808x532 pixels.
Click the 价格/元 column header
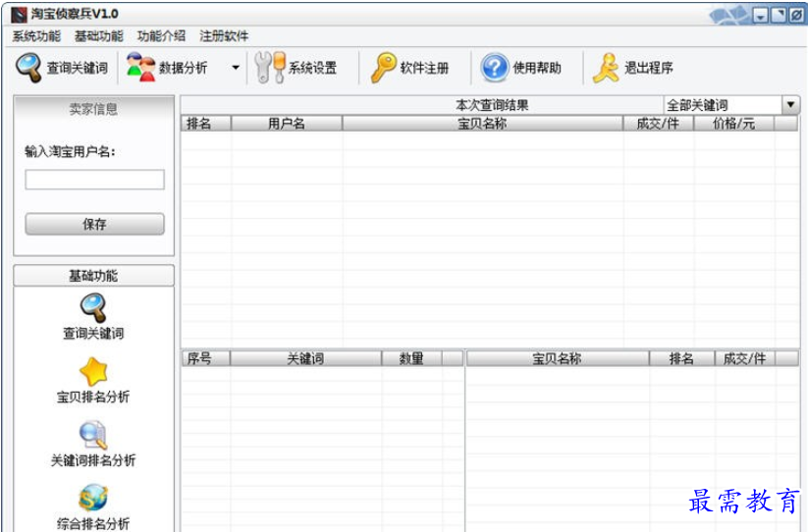point(733,124)
